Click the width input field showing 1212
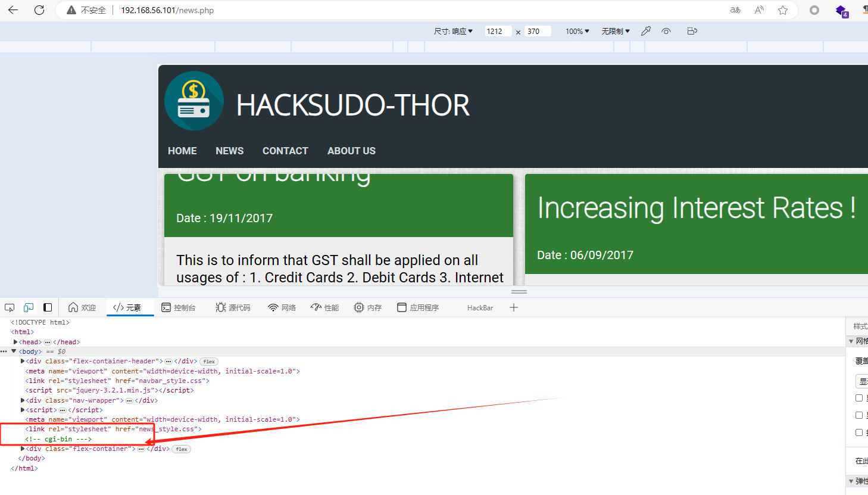The image size is (868, 495). [x=498, y=31]
